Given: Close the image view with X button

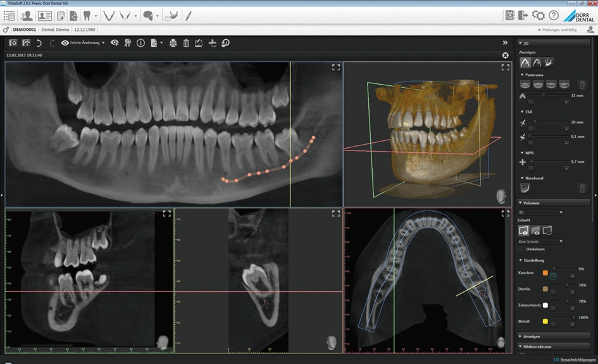Looking at the screenshot, I should 506,56.
